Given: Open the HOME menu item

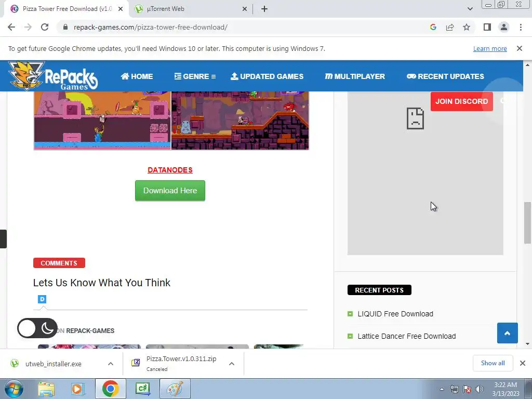Looking at the screenshot, I should tap(137, 76).
